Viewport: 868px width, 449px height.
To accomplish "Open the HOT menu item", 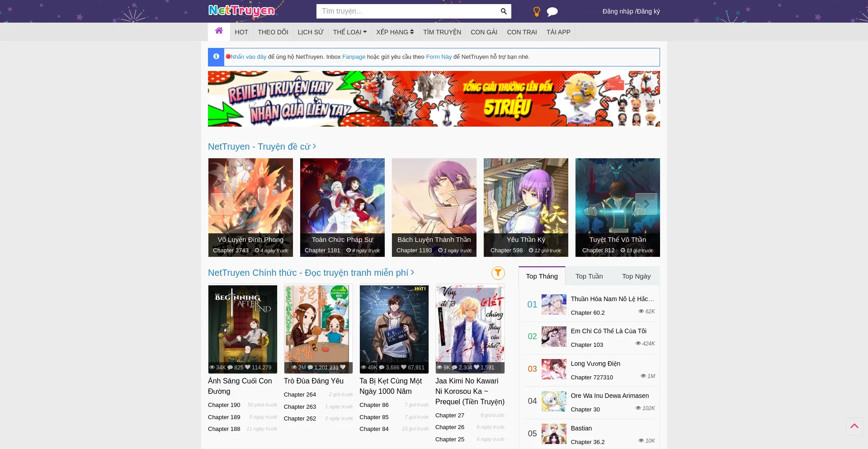I will [241, 32].
